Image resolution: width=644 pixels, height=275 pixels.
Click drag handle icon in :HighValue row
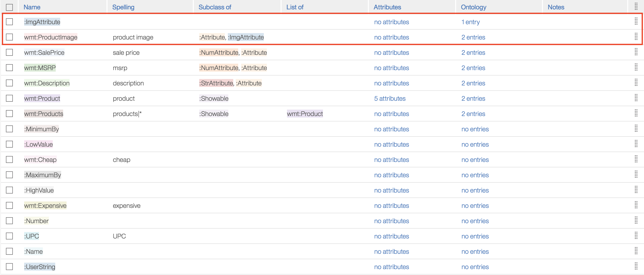636,190
